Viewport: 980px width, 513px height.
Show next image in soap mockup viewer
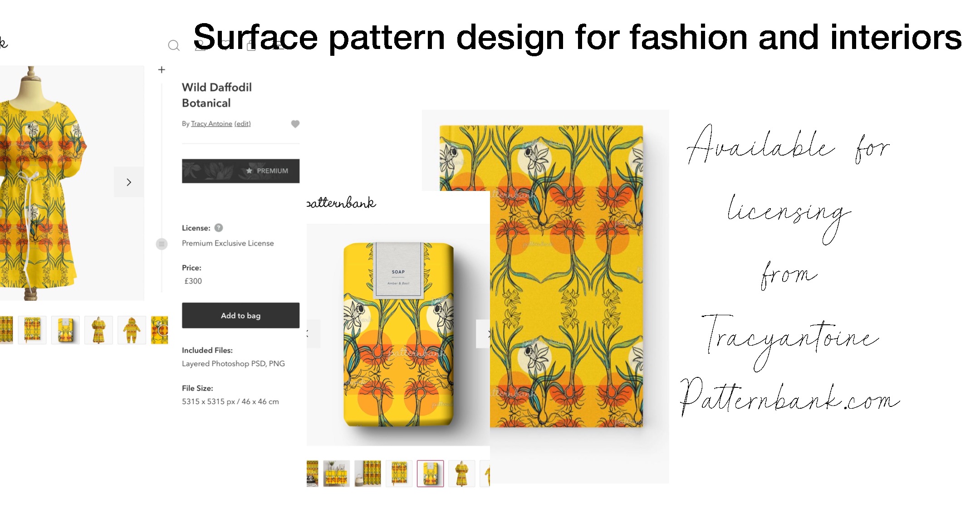tap(483, 334)
